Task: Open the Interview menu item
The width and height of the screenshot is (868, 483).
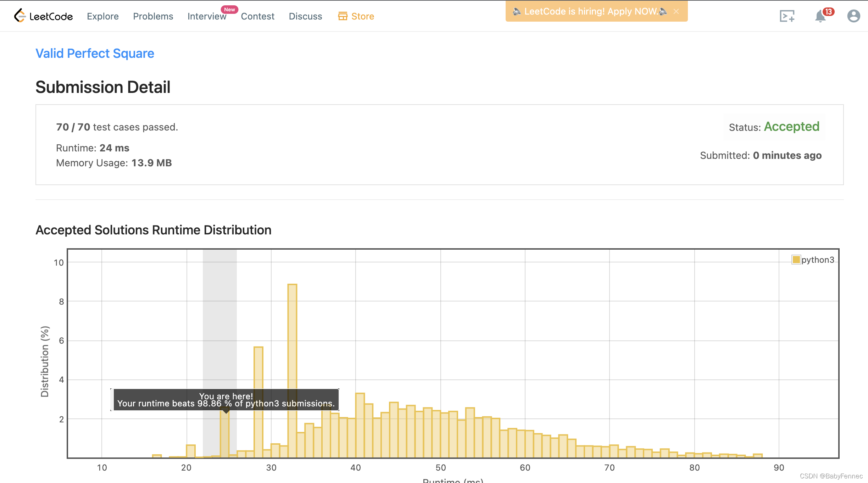Action: click(207, 16)
